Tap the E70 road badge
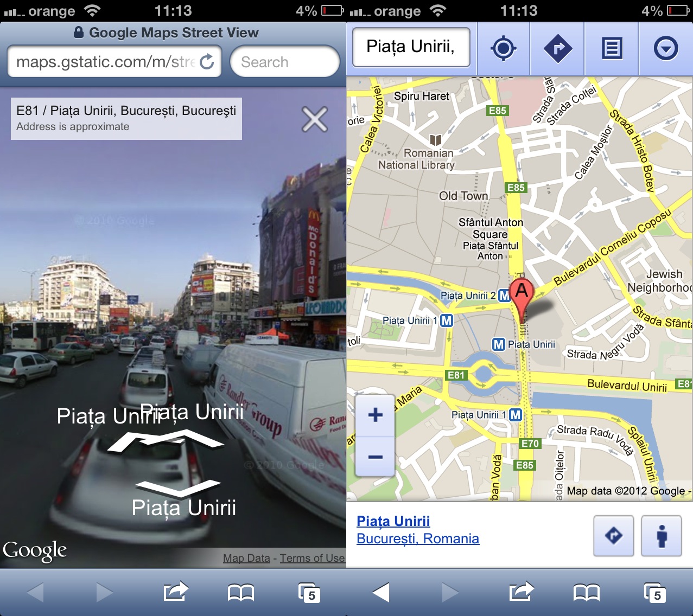Viewport: 693px width, 616px height. click(530, 444)
